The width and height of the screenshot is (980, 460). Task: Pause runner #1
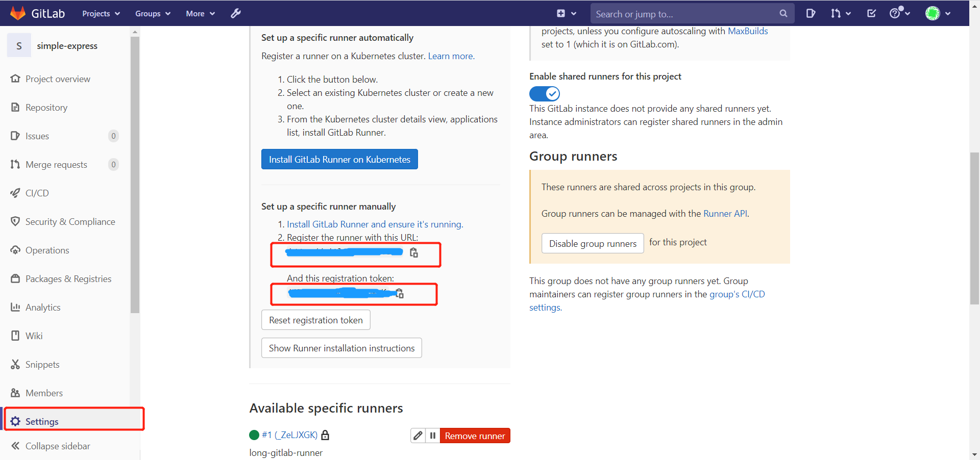(433, 436)
